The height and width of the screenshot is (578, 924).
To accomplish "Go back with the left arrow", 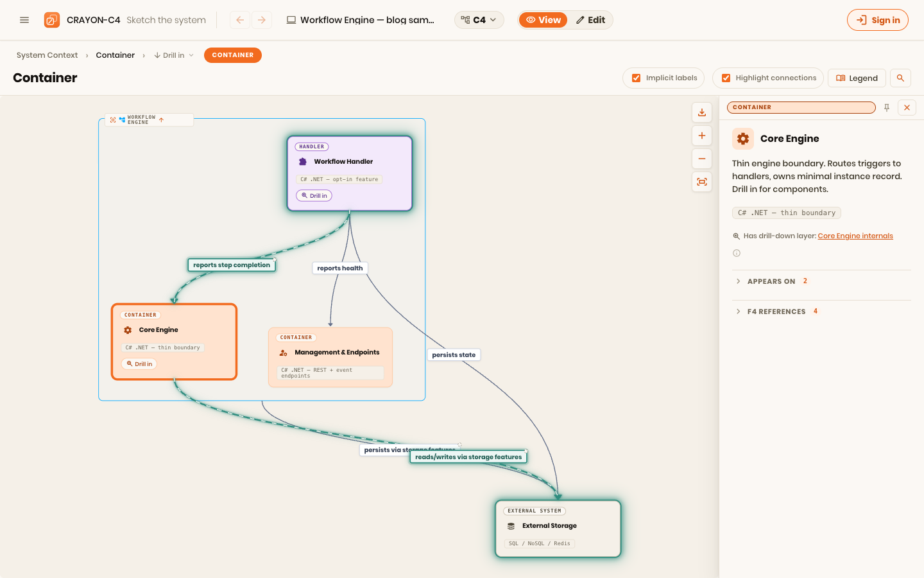I will tap(240, 20).
